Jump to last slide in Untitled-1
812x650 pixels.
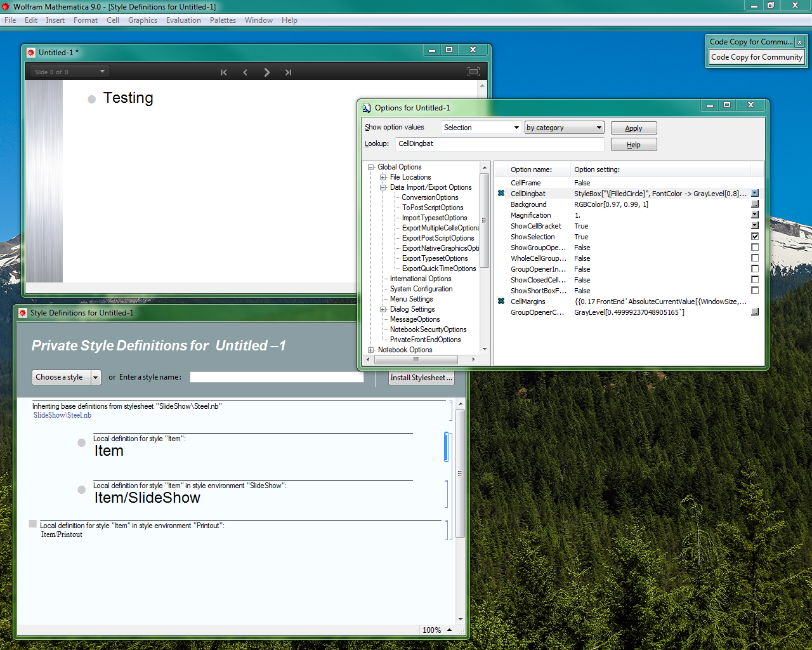pos(288,72)
